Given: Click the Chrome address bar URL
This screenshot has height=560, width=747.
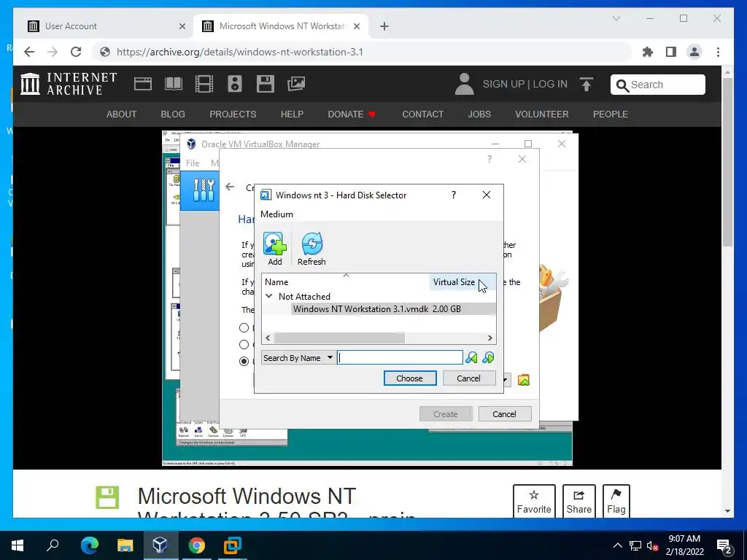Looking at the screenshot, I should [x=239, y=52].
